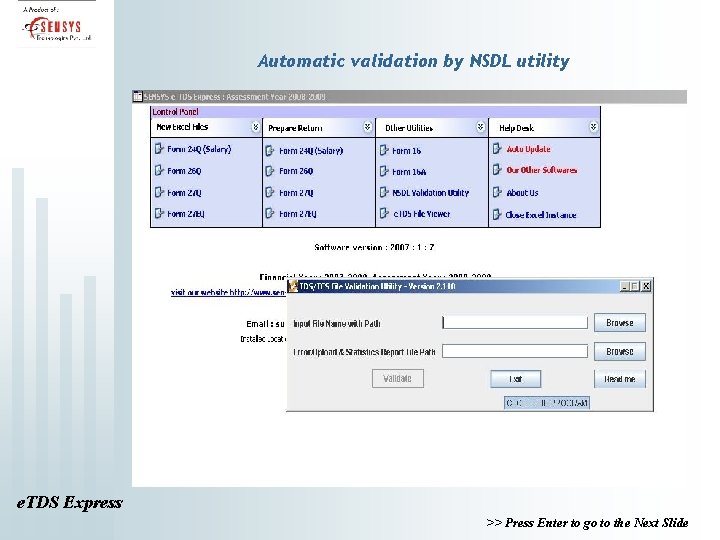Screen dimensions: 720x540
Task: Click the Our Other Softwares icon
Action: point(497,170)
